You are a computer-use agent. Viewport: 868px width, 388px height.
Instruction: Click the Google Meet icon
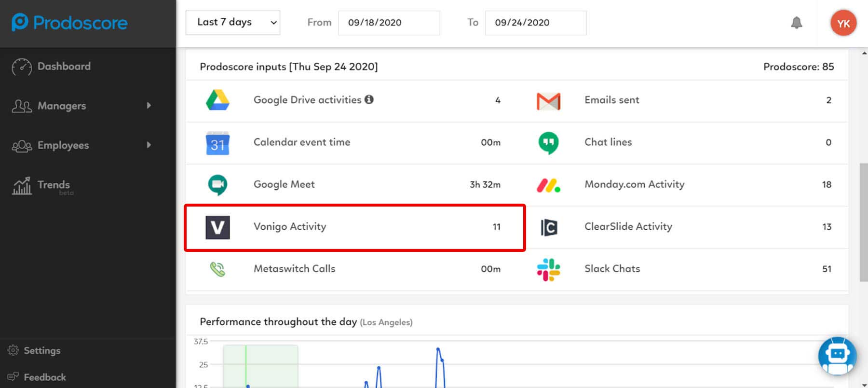[217, 185]
